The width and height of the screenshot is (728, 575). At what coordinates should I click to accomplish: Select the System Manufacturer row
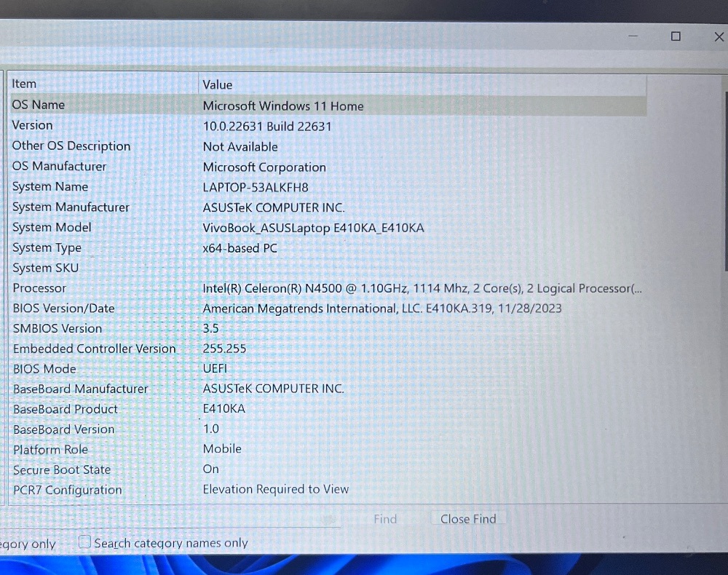(x=328, y=207)
